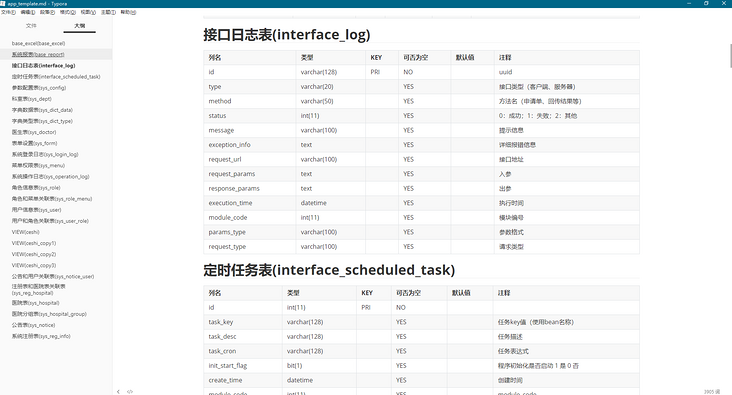
Task: Open sys_user_role heading in outline
Action: point(50,221)
